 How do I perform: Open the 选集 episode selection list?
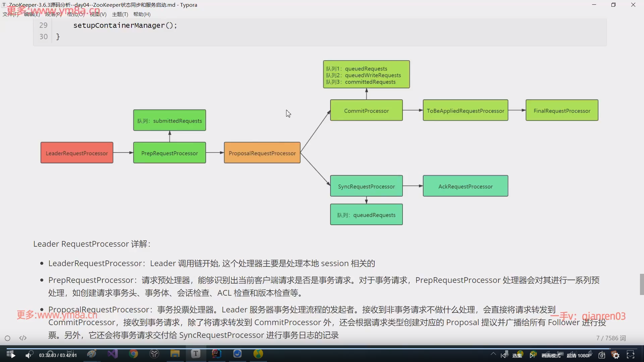pos(518,355)
